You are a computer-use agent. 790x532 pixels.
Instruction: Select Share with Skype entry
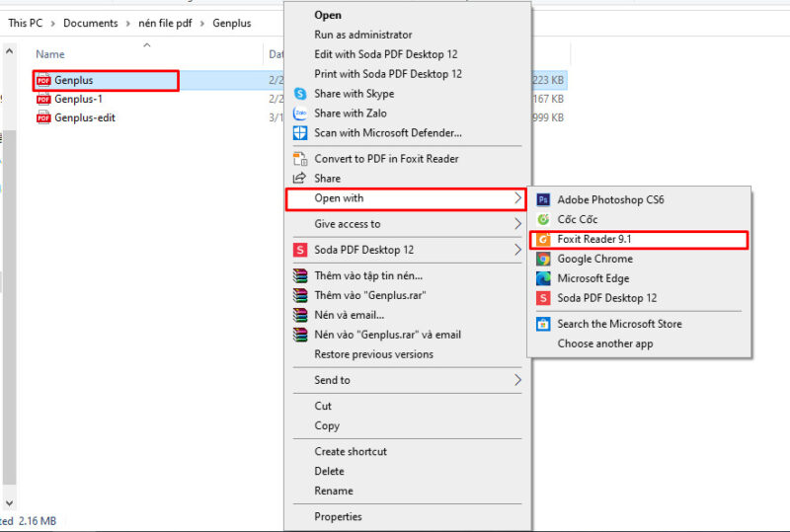tap(355, 94)
